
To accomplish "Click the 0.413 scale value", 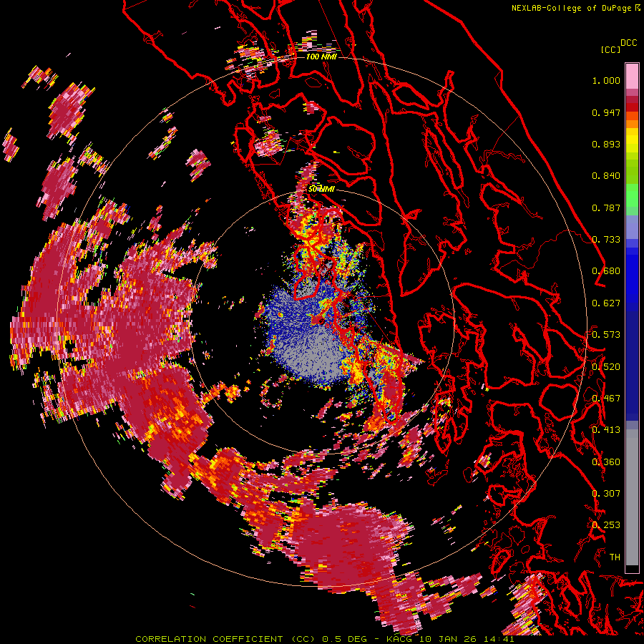I will [x=606, y=430].
